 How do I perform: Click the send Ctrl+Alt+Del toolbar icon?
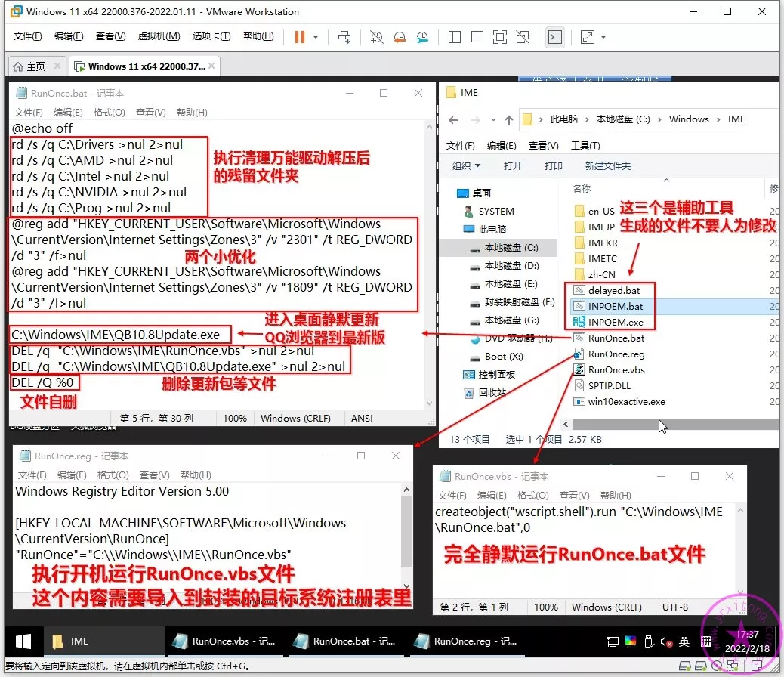coord(344,36)
